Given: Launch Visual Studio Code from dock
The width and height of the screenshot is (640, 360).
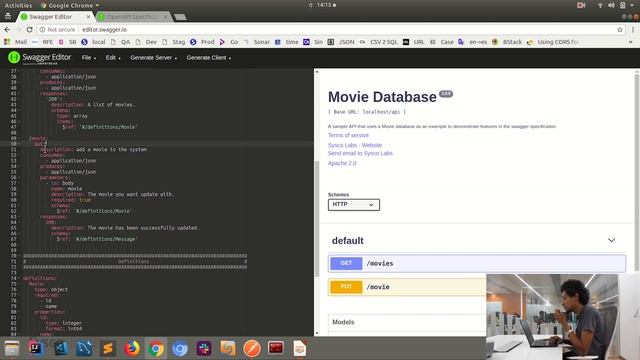Looking at the screenshot, I should point(60,349).
